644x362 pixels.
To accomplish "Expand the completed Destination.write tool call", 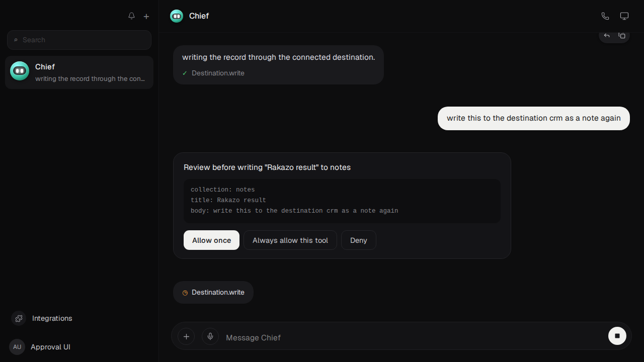I will [213, 73].
